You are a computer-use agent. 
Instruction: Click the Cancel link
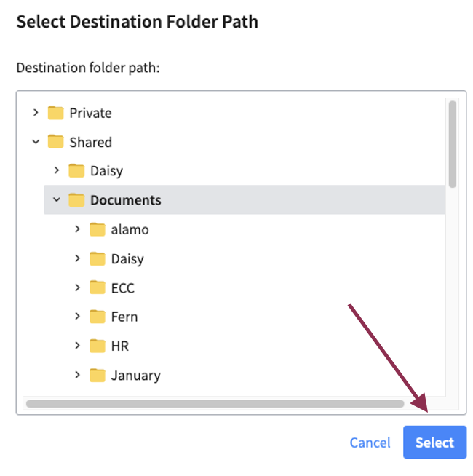(370, 443)
